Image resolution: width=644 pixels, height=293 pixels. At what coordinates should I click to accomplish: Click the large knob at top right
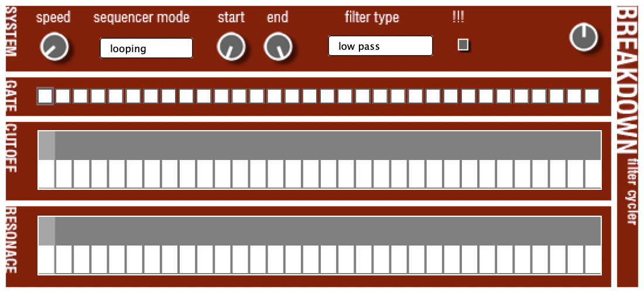click(x=583, y=38)
